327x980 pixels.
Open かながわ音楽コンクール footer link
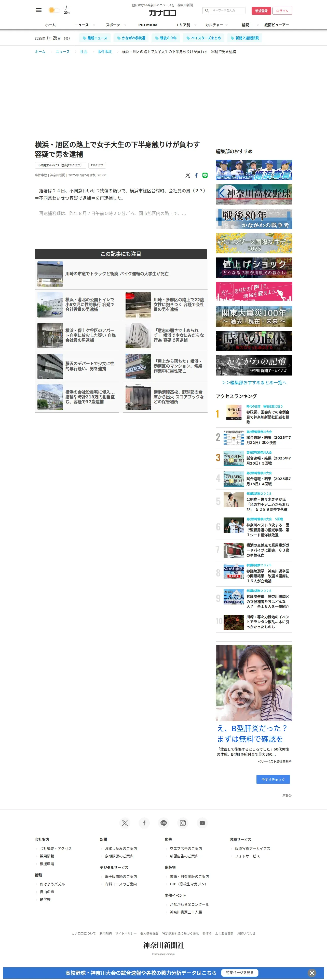point(189,904)
